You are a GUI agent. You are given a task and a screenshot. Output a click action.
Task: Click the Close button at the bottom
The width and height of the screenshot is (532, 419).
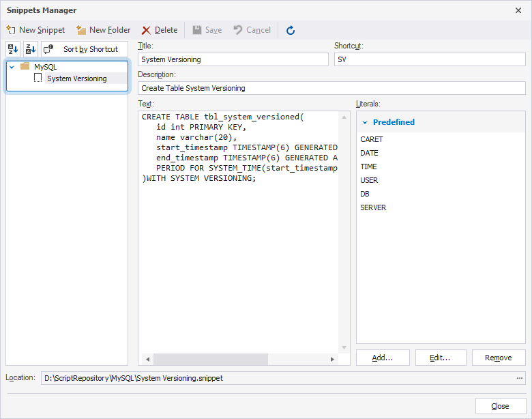coord(501,406)
